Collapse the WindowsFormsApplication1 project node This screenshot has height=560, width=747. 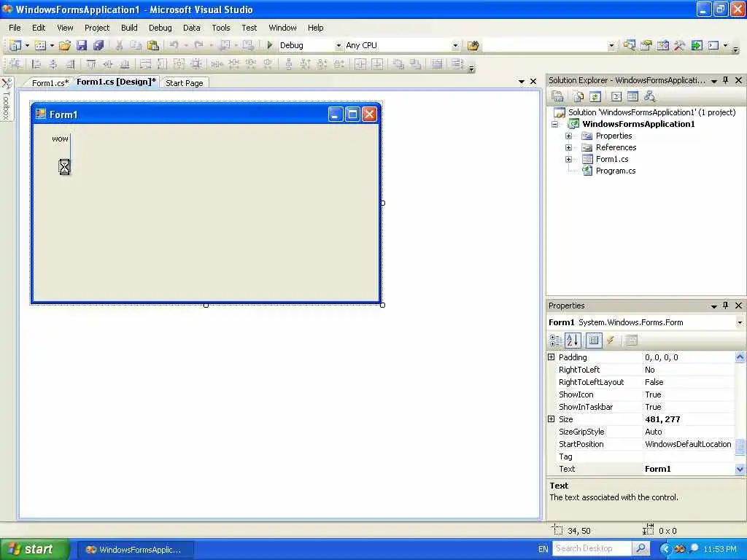tap(554, 124)
